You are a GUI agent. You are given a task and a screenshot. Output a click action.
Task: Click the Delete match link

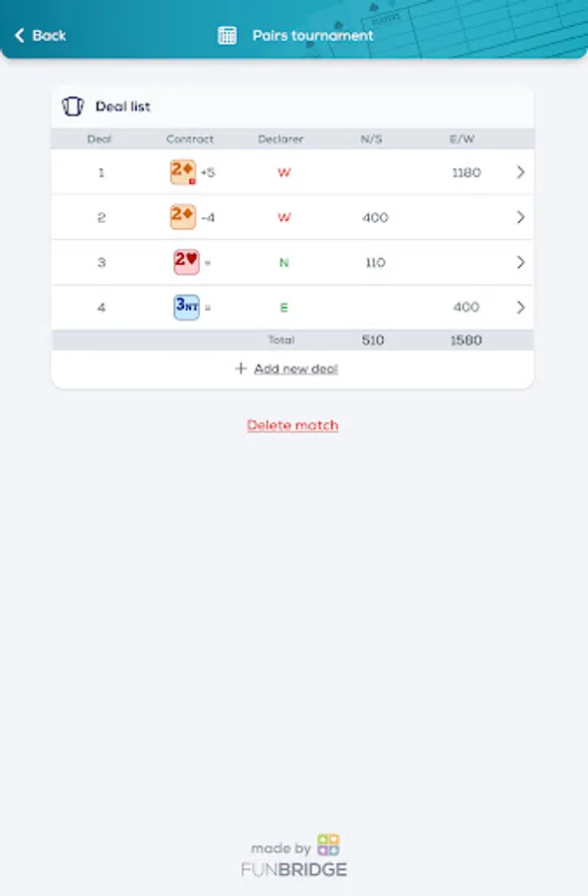tap(293, 425)
